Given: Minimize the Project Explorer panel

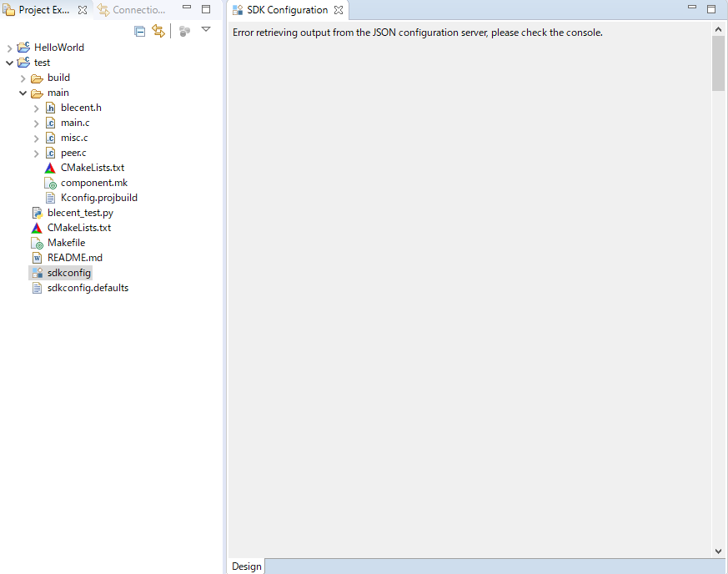Looking at the screenshot, I should pos(187,7).
